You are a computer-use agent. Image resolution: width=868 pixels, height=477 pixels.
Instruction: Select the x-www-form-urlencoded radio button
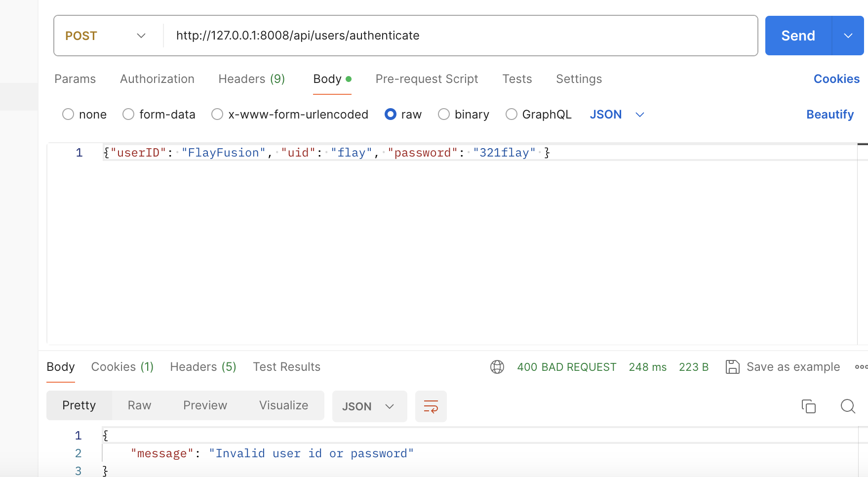(217, 115)
